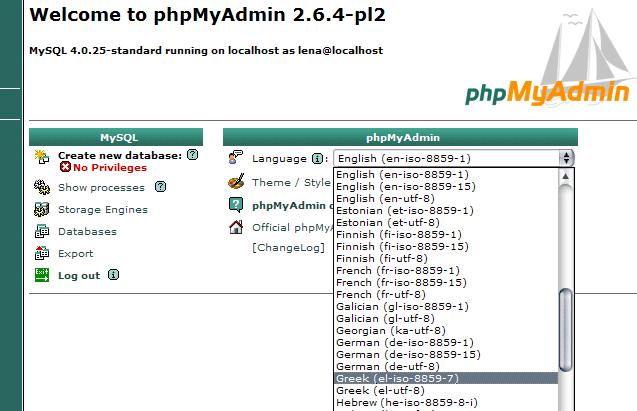Click the Show processes gears icon

[41, 187]
